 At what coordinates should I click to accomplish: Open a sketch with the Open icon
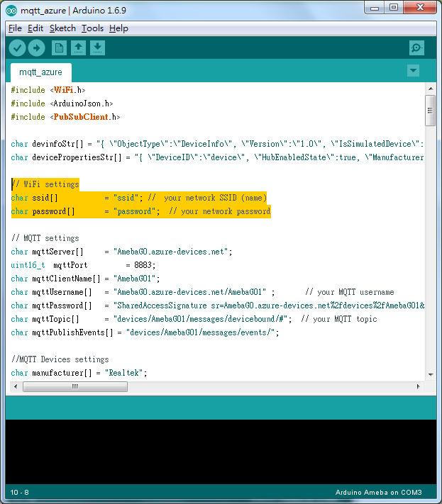(x=78, y=48)
